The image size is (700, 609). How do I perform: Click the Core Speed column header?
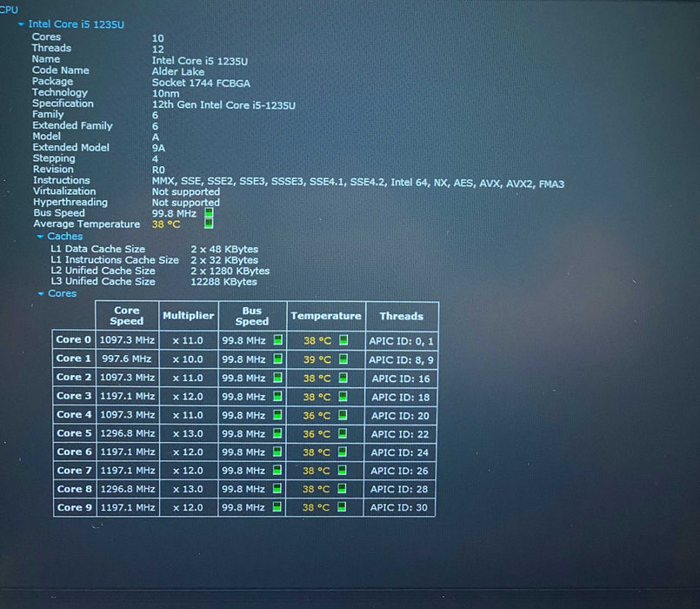127,316
